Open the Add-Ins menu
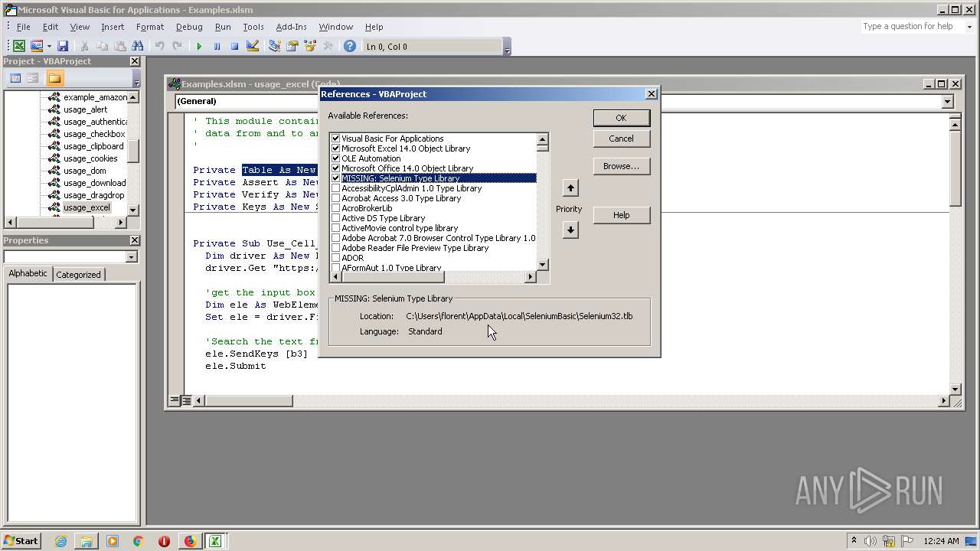 click(291, 27)
